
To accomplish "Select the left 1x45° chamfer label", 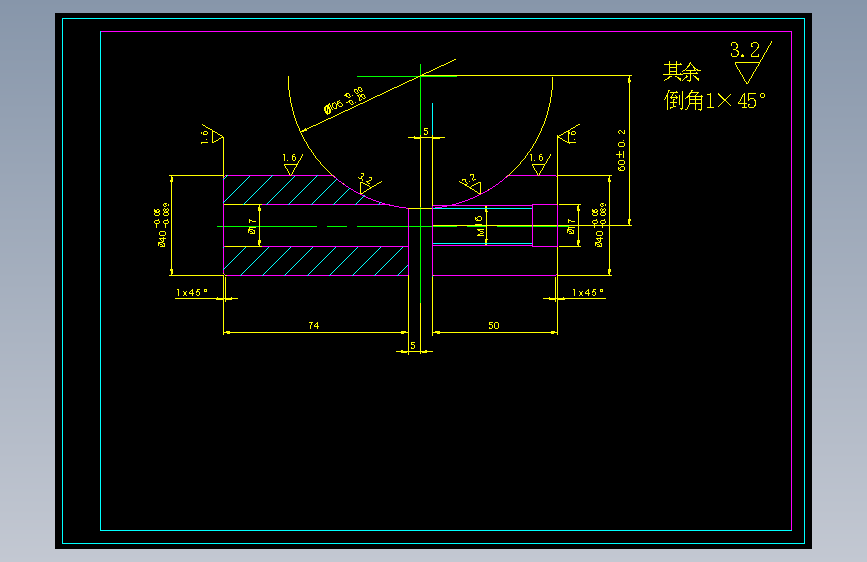I will click(192, 292).
